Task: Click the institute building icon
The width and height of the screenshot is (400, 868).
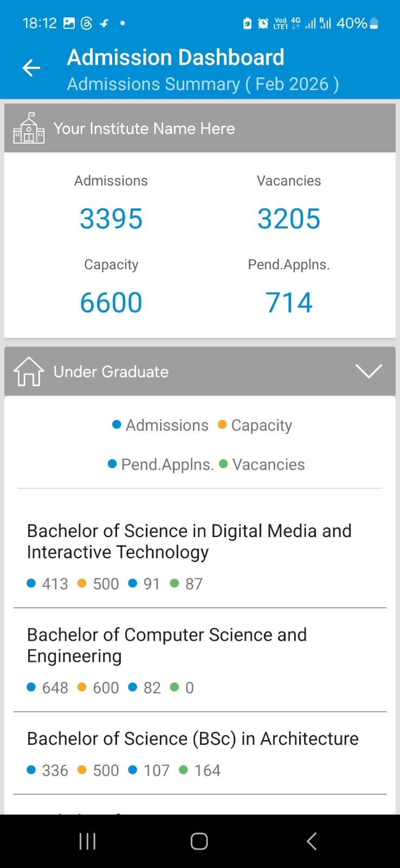Action: pyautogui.click(x=29, y=129)
